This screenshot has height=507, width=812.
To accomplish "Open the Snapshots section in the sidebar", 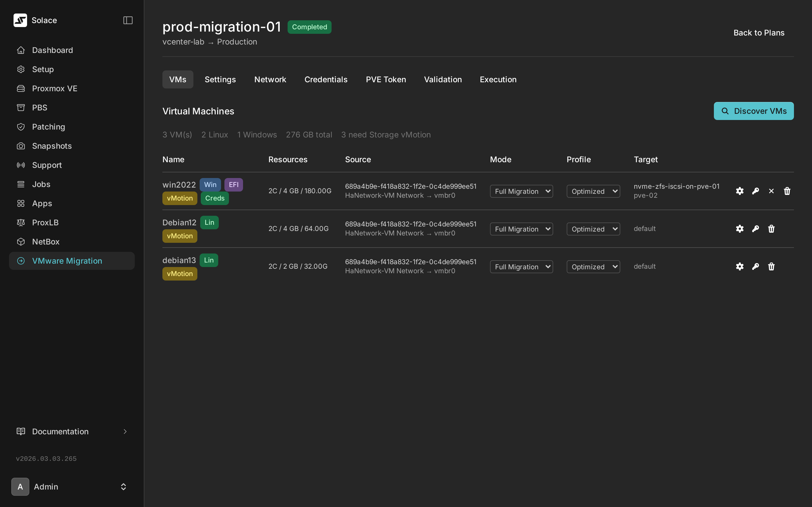I will 52,146.
